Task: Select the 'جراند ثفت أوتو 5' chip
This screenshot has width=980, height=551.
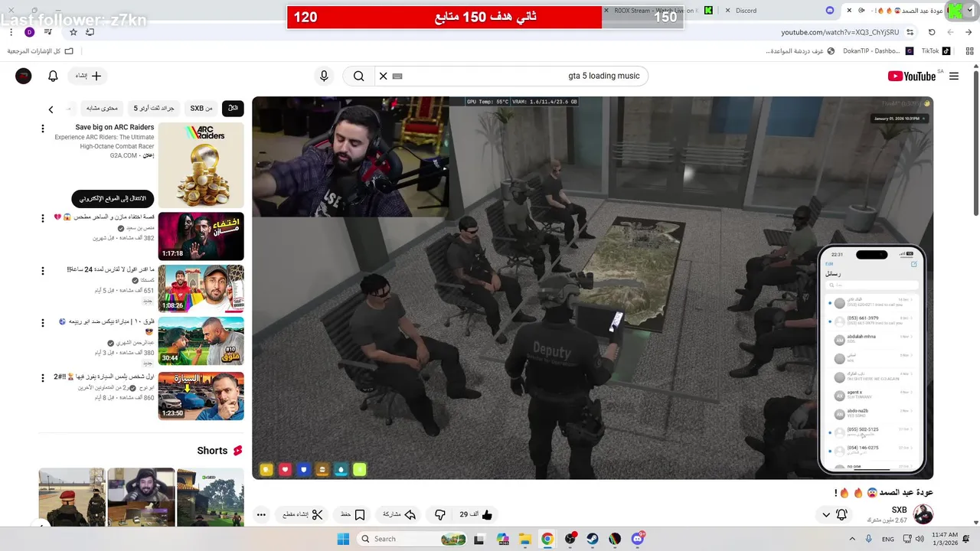Action: [x=154, y=109]
